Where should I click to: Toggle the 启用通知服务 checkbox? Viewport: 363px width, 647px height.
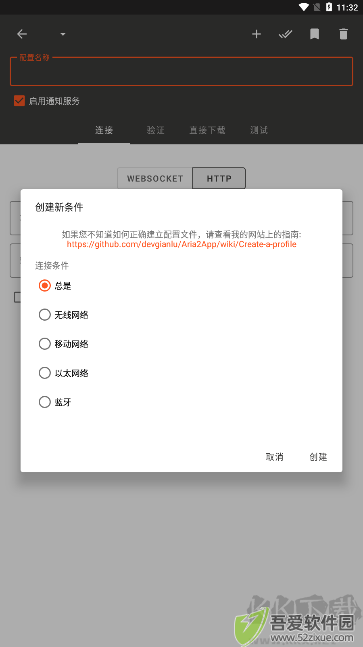point(19,101)
